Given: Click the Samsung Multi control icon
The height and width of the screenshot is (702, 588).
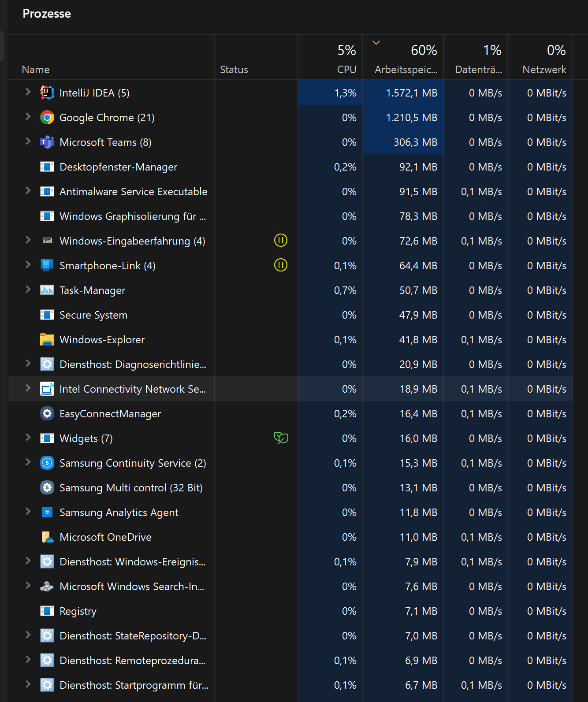Looking at the screenshot, I should [x=47, y=487].
